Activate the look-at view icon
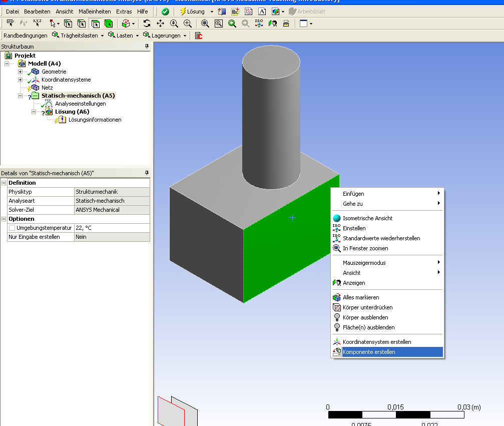 point(273,24)
